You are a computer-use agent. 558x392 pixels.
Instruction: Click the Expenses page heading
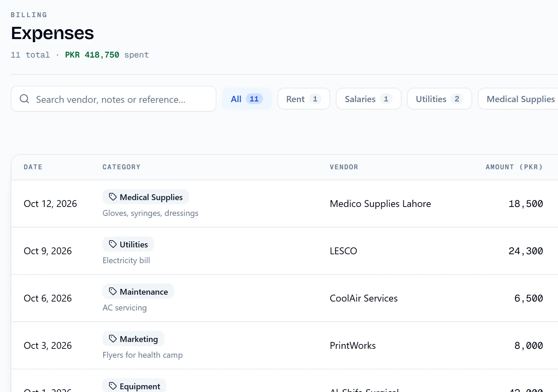coord(52,33)
